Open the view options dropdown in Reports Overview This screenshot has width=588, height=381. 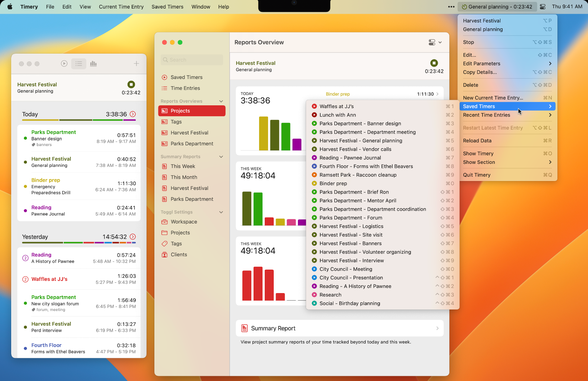(435, 42)
